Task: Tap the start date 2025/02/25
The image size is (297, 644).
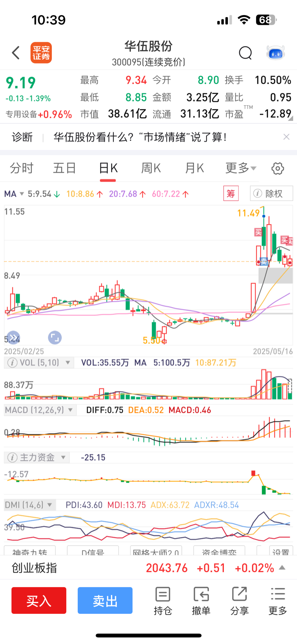Action: (x=24, y=351)
